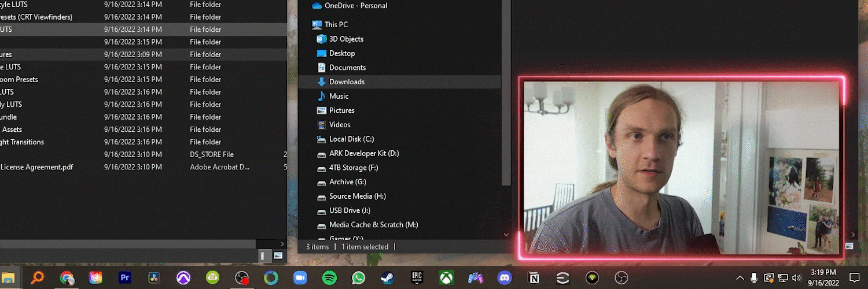Switch right window to large icons view
Image resolution: width=868 pixels, height=289 pixels.
click(x=849, y=246)
